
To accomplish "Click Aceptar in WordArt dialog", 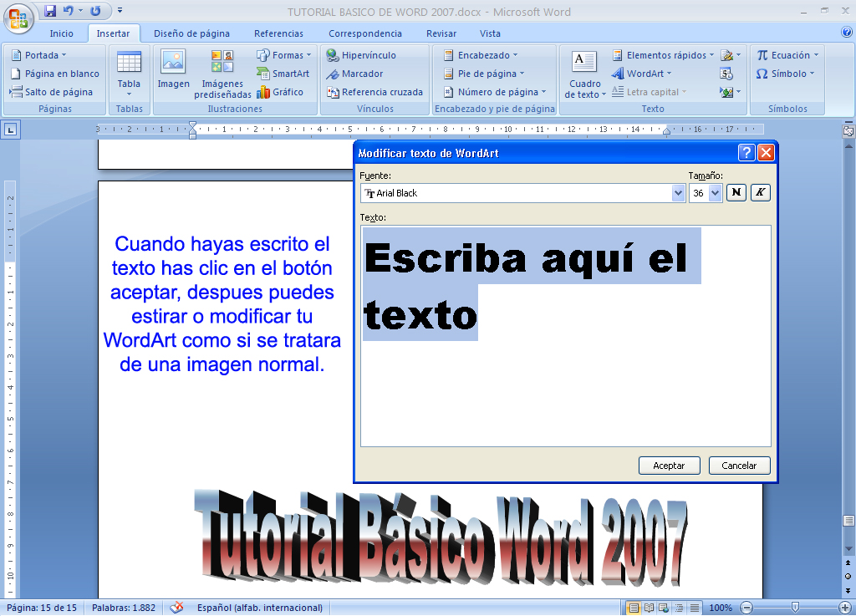I will click(669, 466).
